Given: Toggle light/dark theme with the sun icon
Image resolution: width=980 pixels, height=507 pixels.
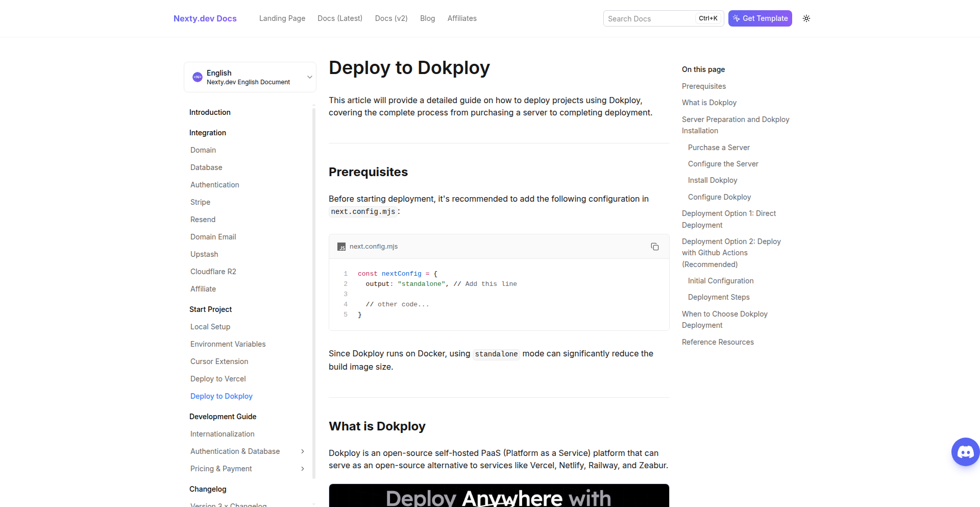Looking at the screenshot, I should [x=806, y=18].
